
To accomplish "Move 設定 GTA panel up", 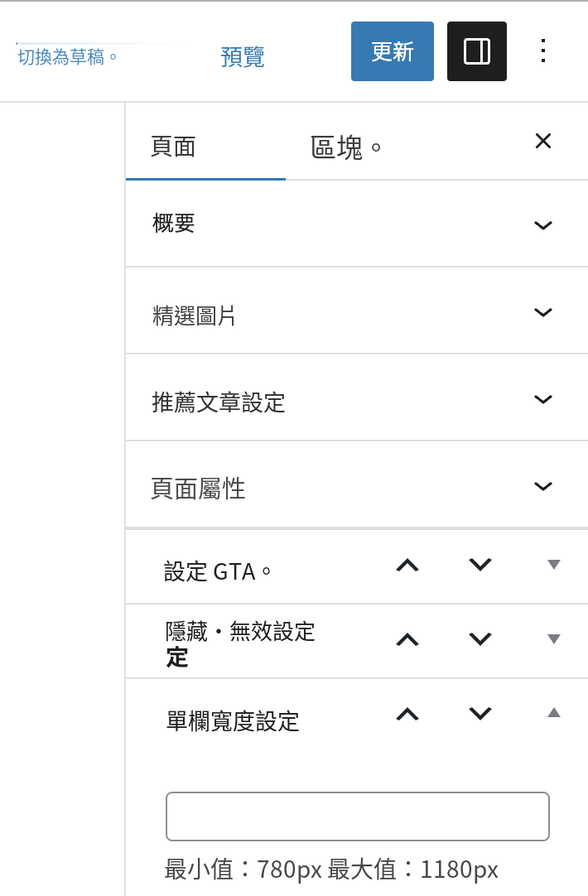I will pyautogui.click(x=407, y=565).
